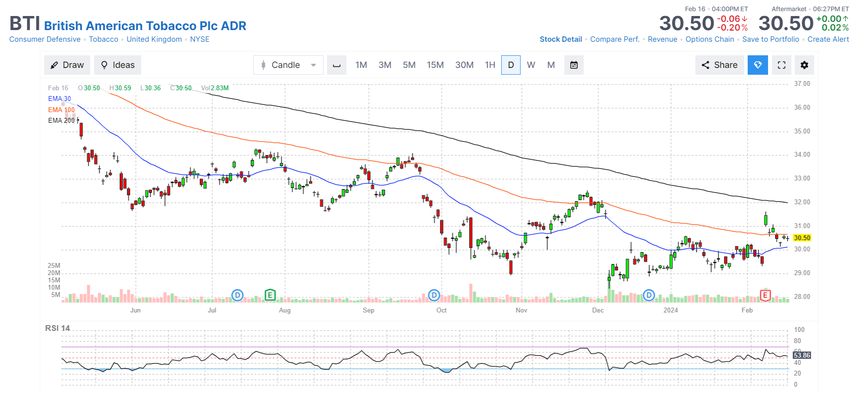Click the candle icon in chart type selector
This screenshot has width=868, height=394.
click(263, 65)
